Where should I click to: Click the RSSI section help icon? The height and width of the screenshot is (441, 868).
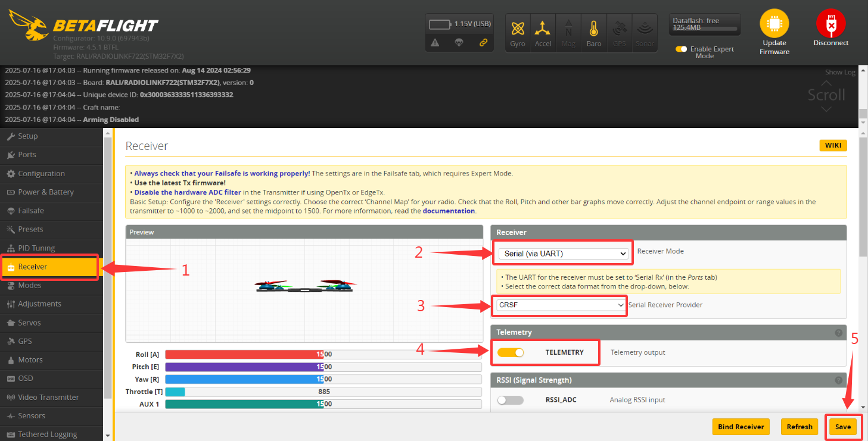click(838, 380)
